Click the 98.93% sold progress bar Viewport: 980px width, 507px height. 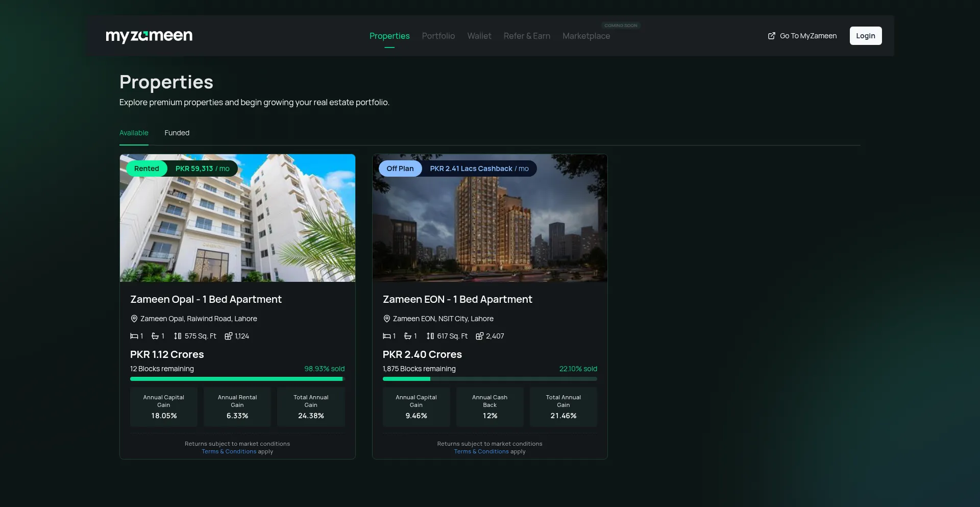point(237,379)
